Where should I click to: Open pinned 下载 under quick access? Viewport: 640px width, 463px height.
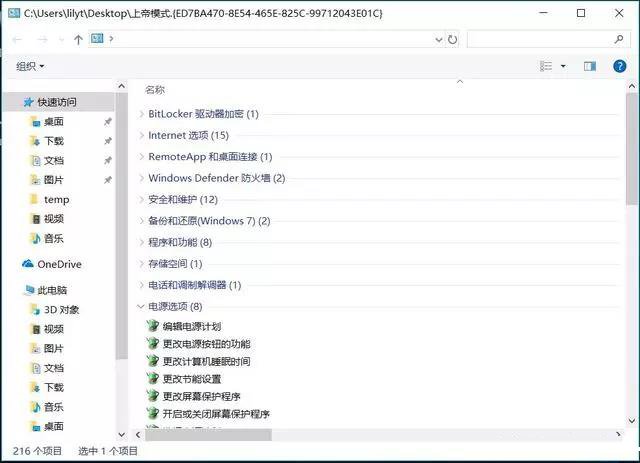point(53,141)
